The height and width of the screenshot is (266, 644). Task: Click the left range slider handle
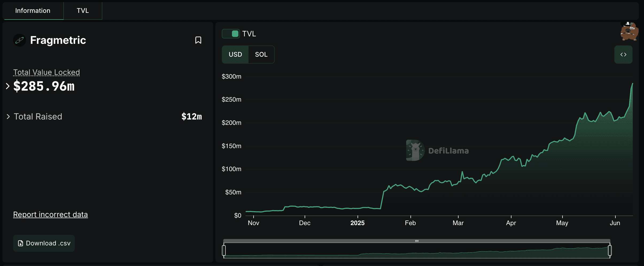tap(224, 250)
